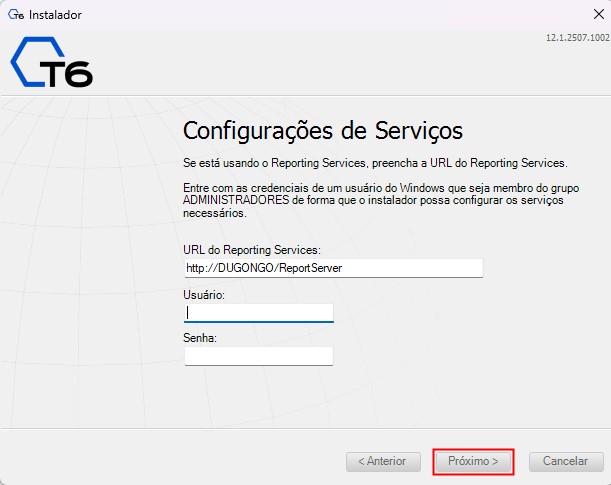This screenshot has height=485, width=611.
Task: Click the Próximo button
Action: pyautogui.click(x=473, y=462)
